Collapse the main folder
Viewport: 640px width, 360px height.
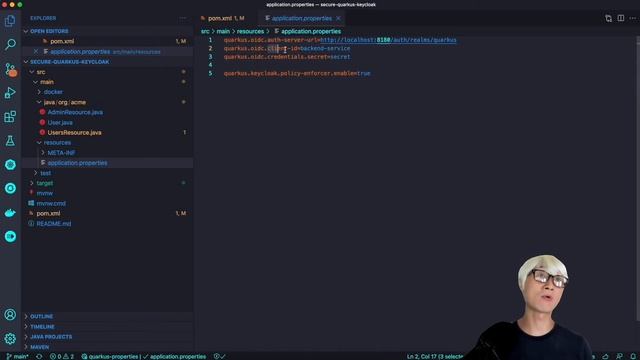coord(47,82)
